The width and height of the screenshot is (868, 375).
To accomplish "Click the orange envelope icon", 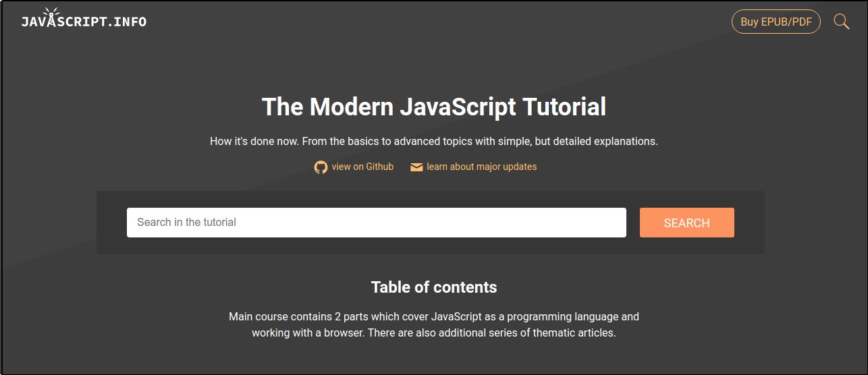I will pyautogui.click(x=416, y=167).
